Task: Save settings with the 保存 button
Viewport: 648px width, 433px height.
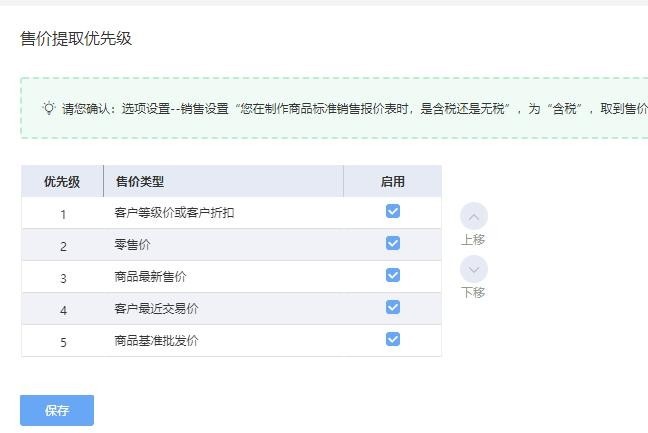Action: (x=57, y=410)
